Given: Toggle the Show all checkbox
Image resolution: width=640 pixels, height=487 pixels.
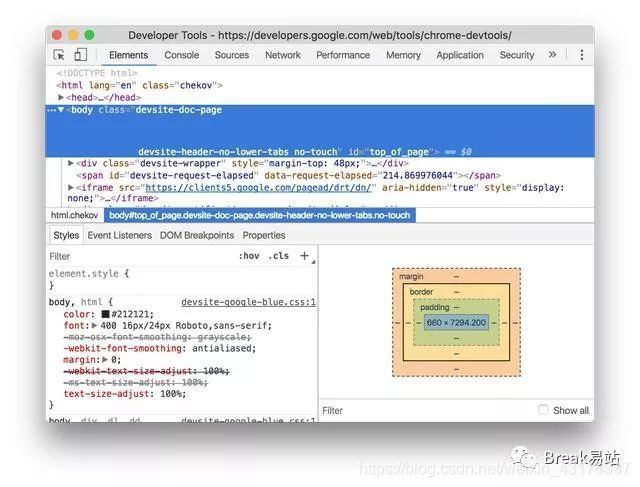Looking at the screenshot, I should click(543, 410).
